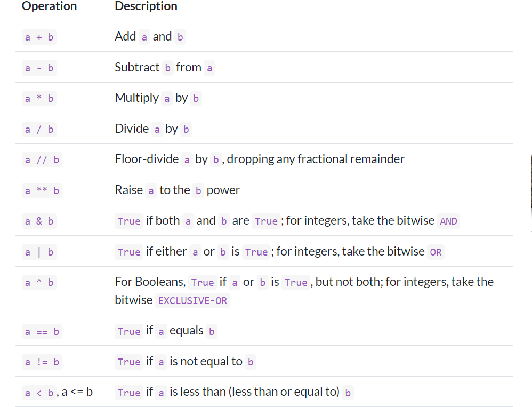Click the bitwise 'OR' code label
This screenshot has height=407, width=532.
436,252
